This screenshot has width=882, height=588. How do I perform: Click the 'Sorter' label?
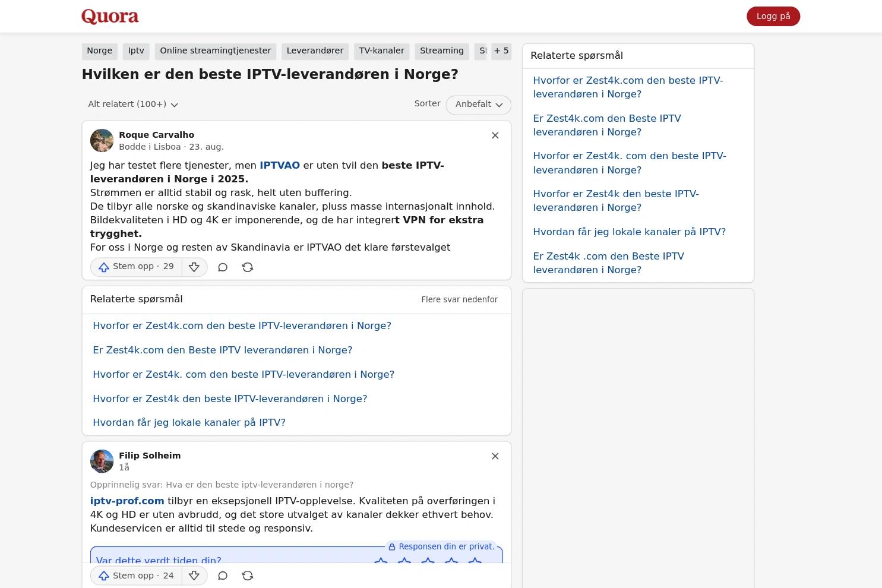[x=427, y=104]
